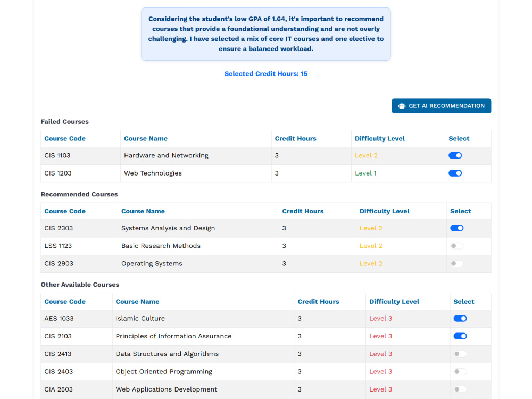Turn off CIS 2103 Information Assurance switch
The width and height of the screenshot is (532, 399).
tap(460, 336)
